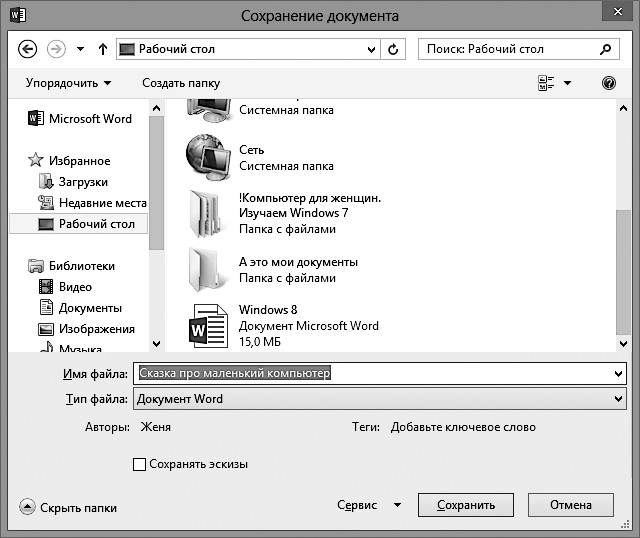Click the search field Поиск: Рабочий стол

[508, 49]
